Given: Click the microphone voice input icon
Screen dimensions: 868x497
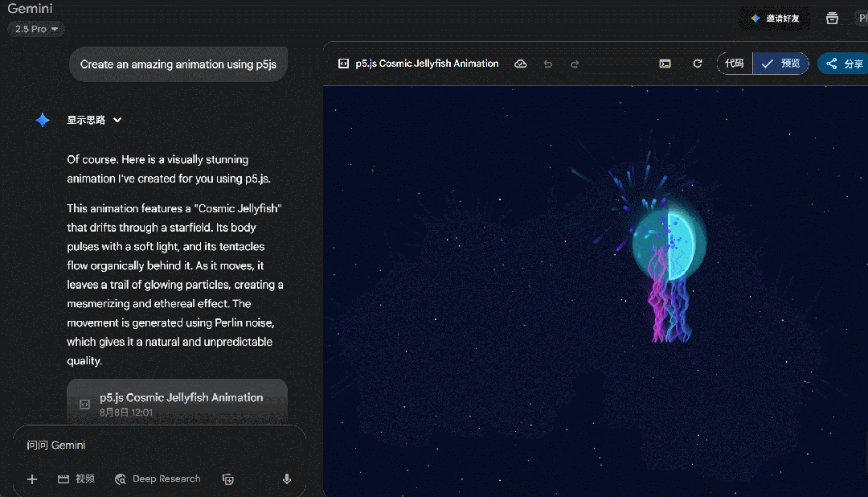Looking at the screenshot, I should [287, 479].
